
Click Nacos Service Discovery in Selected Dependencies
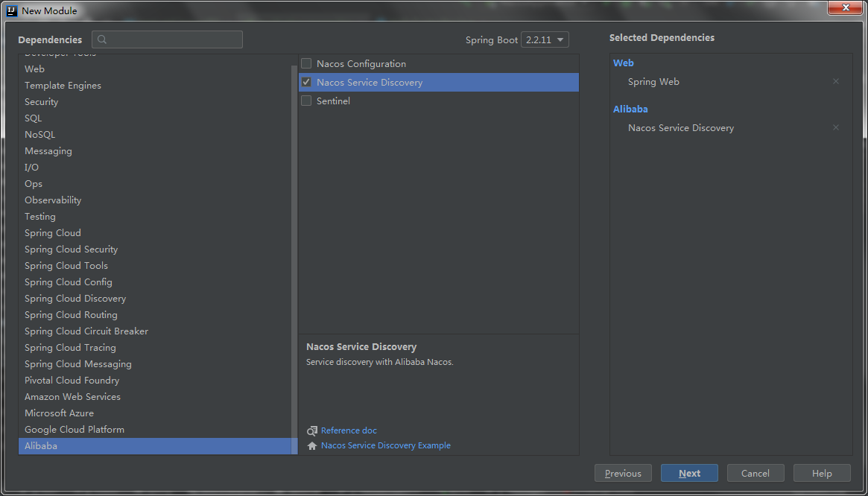[681, 128]
